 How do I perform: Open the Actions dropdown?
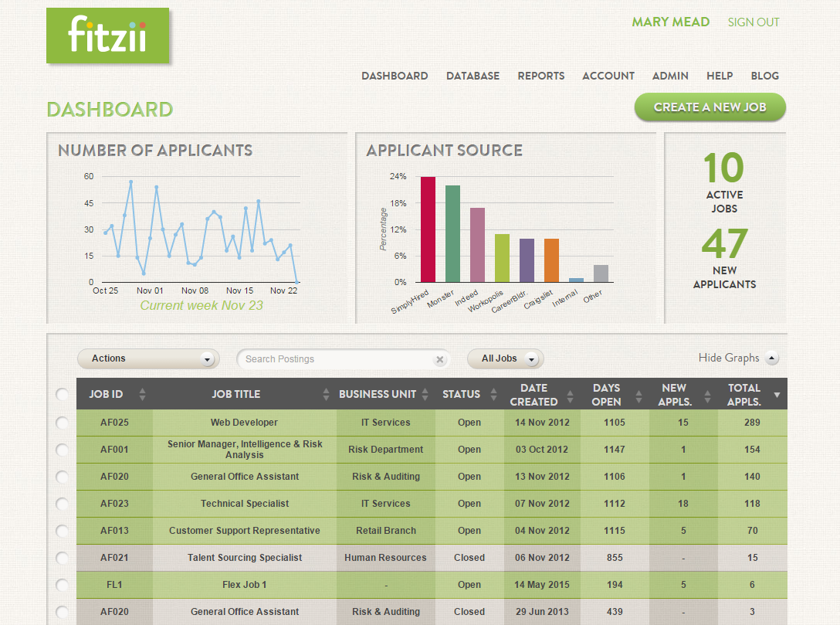click(x=148, y=358)
